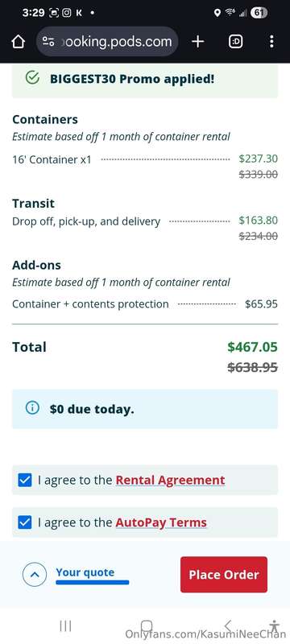
Task: Tap the Android recent apps icon
Action: (66, 626)
